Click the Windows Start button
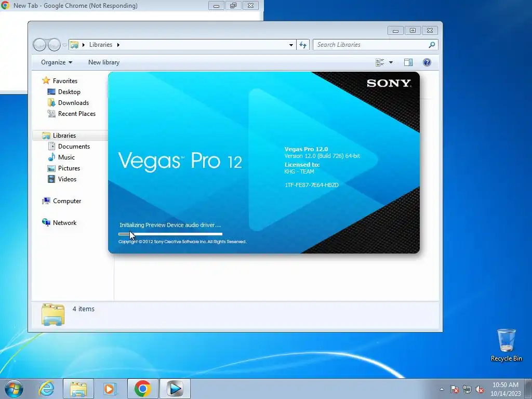This screenshot has width=532, height=399. click(x=14, y=389)
